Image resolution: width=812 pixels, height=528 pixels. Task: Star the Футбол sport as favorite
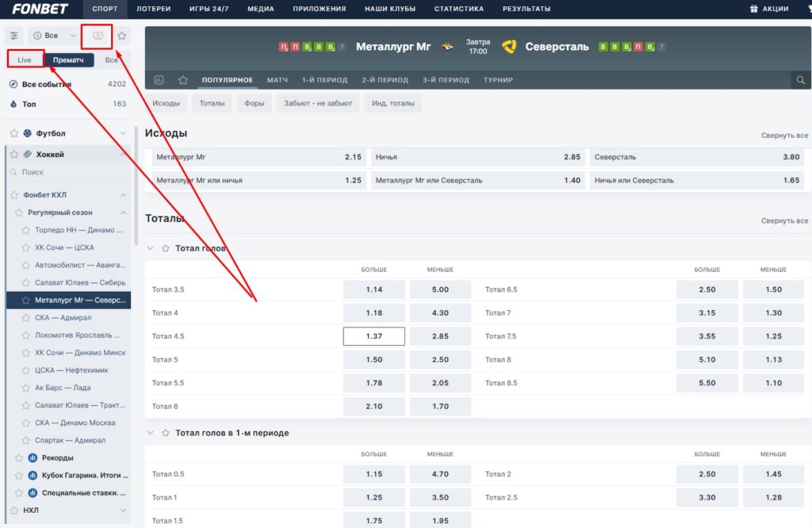click(x=14, y=133)
